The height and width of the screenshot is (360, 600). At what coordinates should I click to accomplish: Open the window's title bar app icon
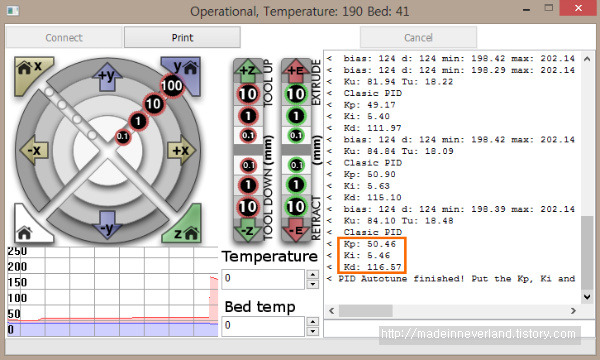[13, 10]
